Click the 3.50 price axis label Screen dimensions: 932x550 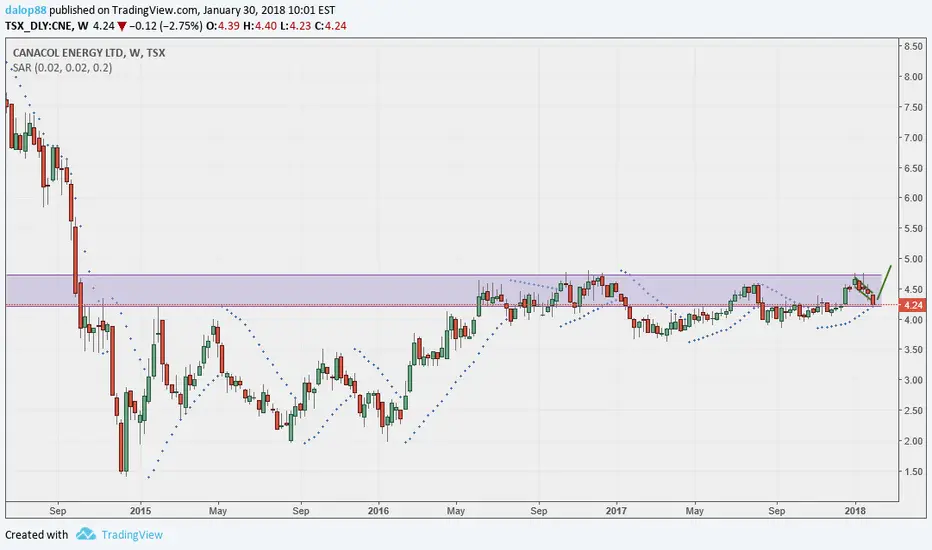coord(913,350)
